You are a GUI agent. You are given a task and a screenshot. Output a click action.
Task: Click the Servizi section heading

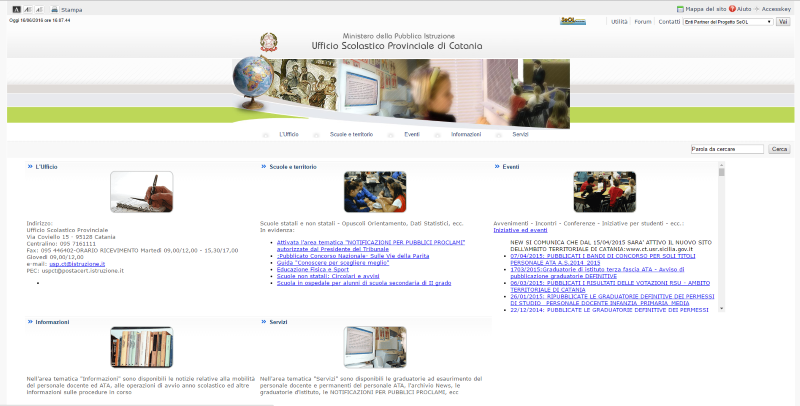278,322
